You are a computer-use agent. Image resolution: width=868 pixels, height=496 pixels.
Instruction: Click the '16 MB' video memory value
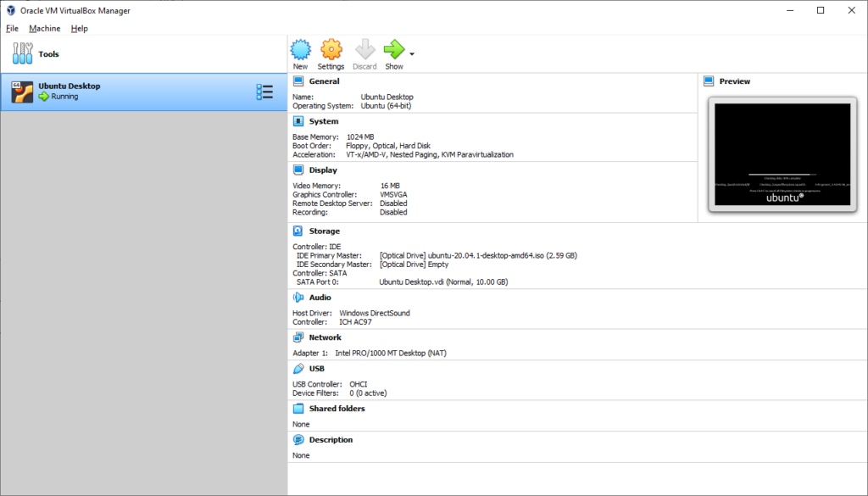(390, 186)
